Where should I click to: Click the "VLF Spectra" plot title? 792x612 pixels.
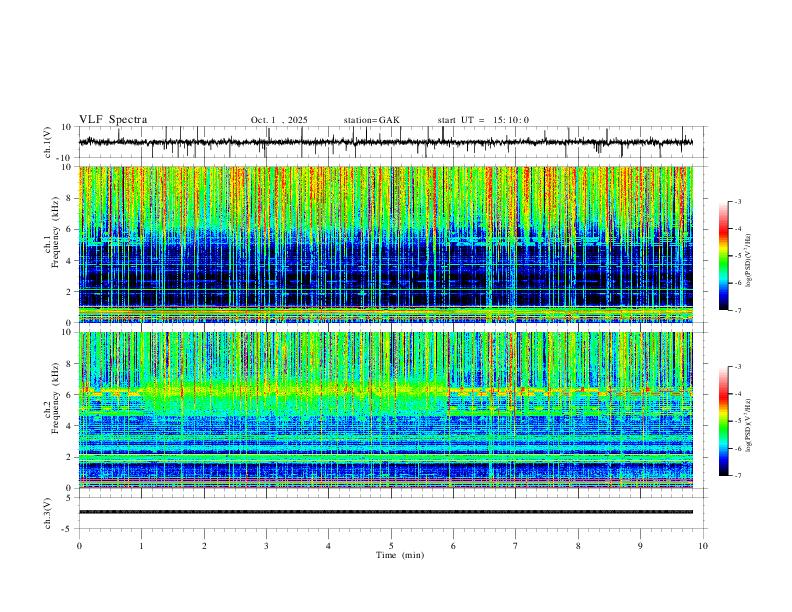(x=113, y=120)
